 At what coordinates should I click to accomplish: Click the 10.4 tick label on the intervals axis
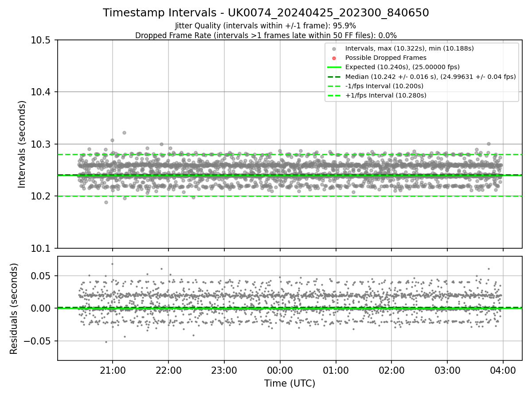(42, 92)
